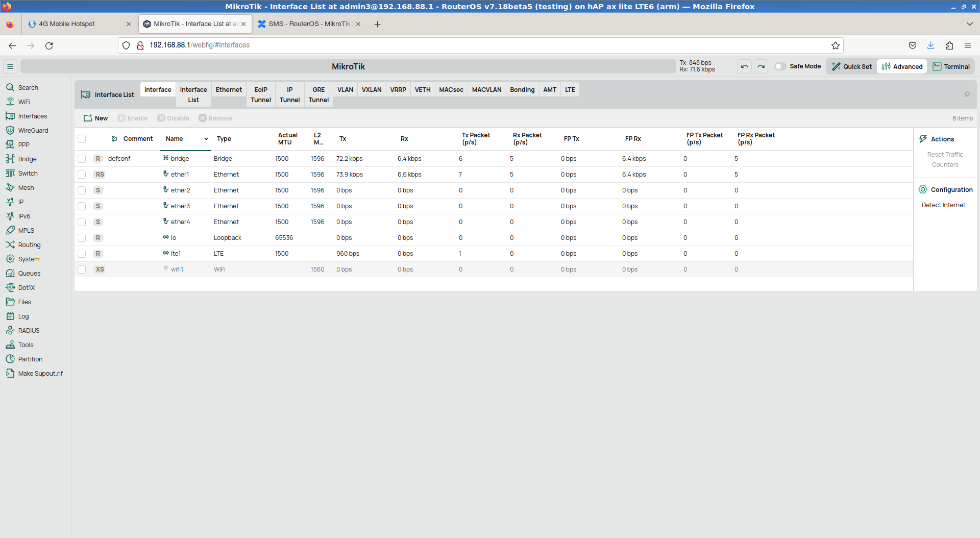Open the RADIUS sidebar item
This screenshot has height=538, width=980.
coord(23,331)
